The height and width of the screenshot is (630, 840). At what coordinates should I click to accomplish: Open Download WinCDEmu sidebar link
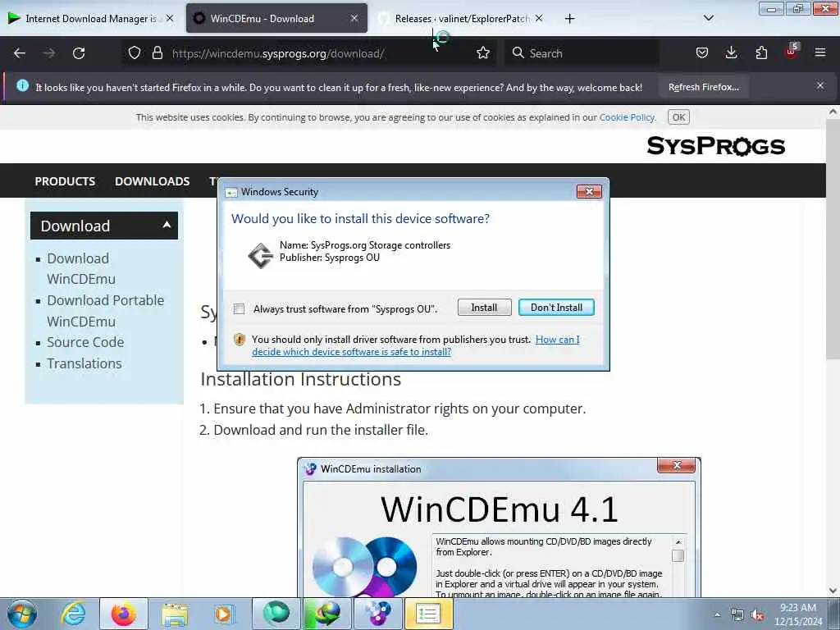pyautogui.click(x=81, y=269)
